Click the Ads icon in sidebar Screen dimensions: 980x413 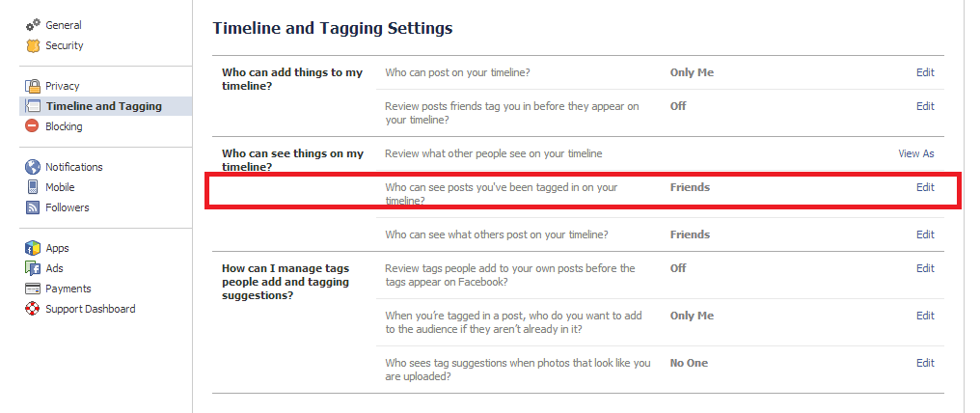(x=33, y=268)
